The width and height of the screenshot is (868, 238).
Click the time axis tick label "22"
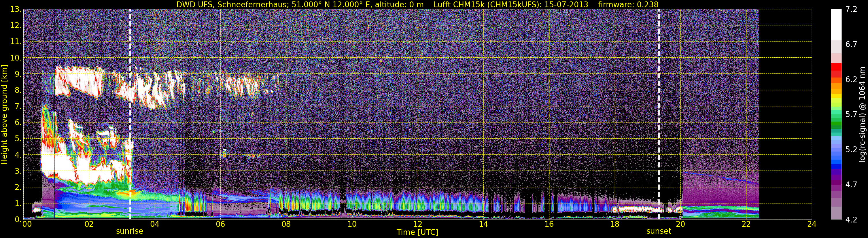coord(746,224)
